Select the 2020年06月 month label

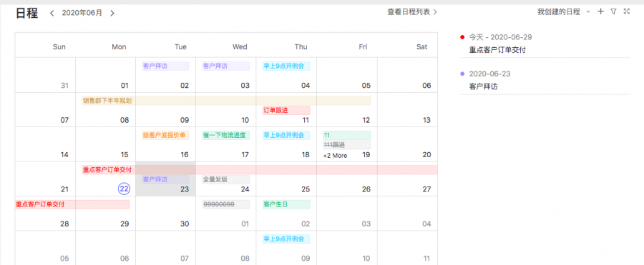tap(82, 13)
